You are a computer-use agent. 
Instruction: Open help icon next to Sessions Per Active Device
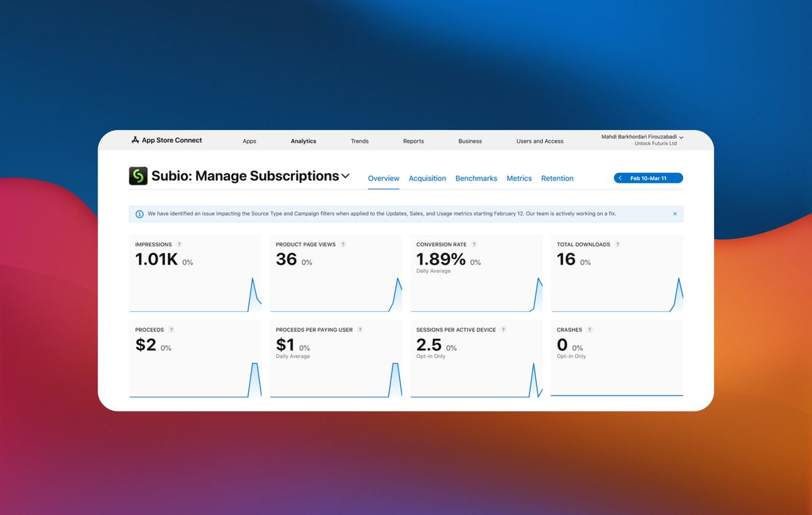point(503,330)
